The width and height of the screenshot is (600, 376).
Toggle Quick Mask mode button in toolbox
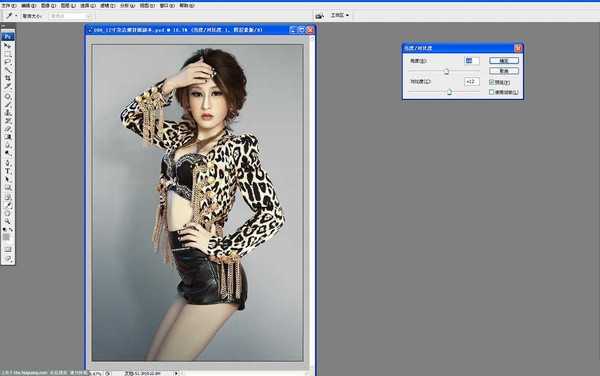(x=8, y=249)
